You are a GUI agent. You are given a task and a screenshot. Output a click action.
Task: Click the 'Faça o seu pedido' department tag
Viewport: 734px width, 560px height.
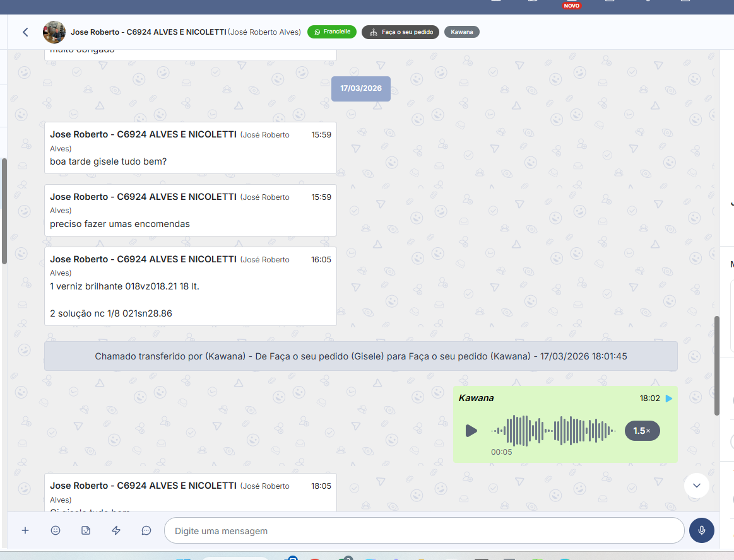coord(401,32)
